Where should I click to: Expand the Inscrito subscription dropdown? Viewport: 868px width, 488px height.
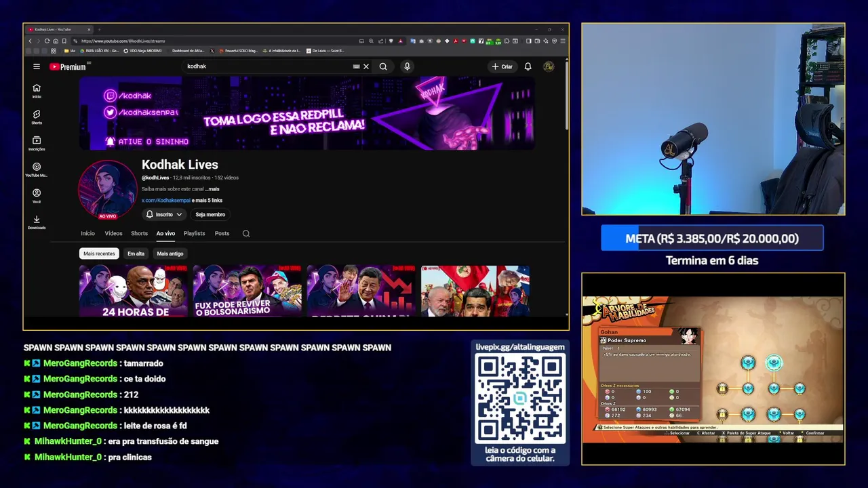coord(165,214)
